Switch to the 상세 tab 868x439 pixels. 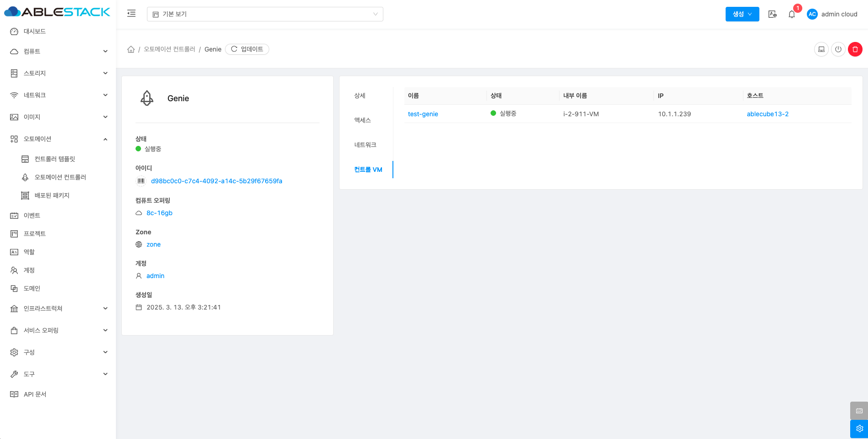pyautogui.click(x=360, y=96)
